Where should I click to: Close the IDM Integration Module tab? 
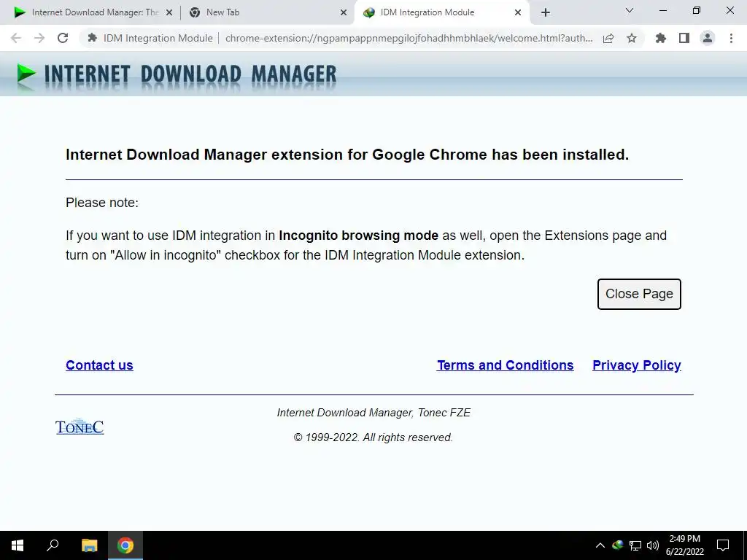[518, 13]
